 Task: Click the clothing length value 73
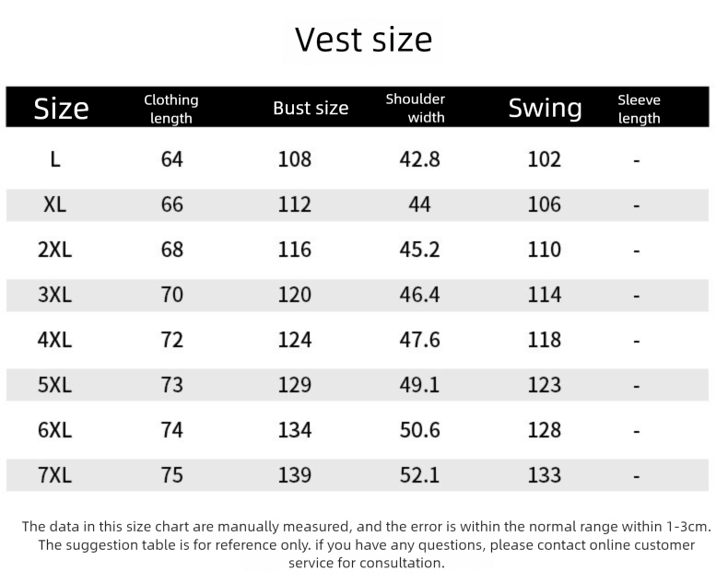172,385
